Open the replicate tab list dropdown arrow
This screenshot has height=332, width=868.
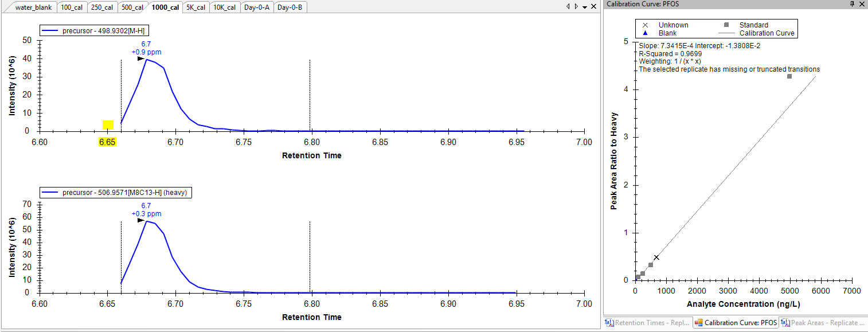pos(584,7)
